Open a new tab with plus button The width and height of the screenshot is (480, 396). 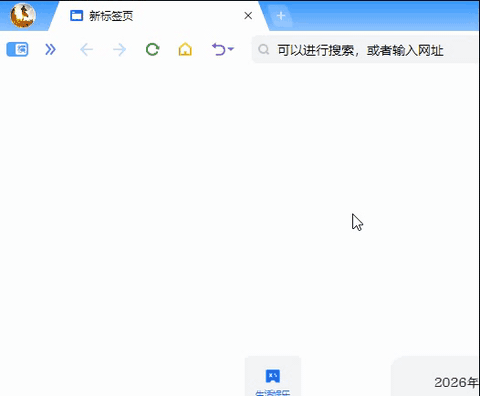pos(281,16)
